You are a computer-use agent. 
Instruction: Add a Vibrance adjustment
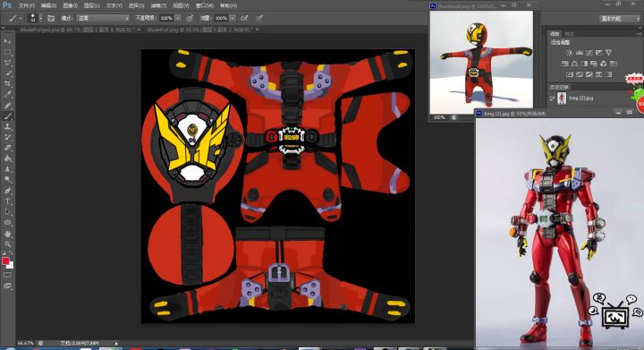(609, 53)
